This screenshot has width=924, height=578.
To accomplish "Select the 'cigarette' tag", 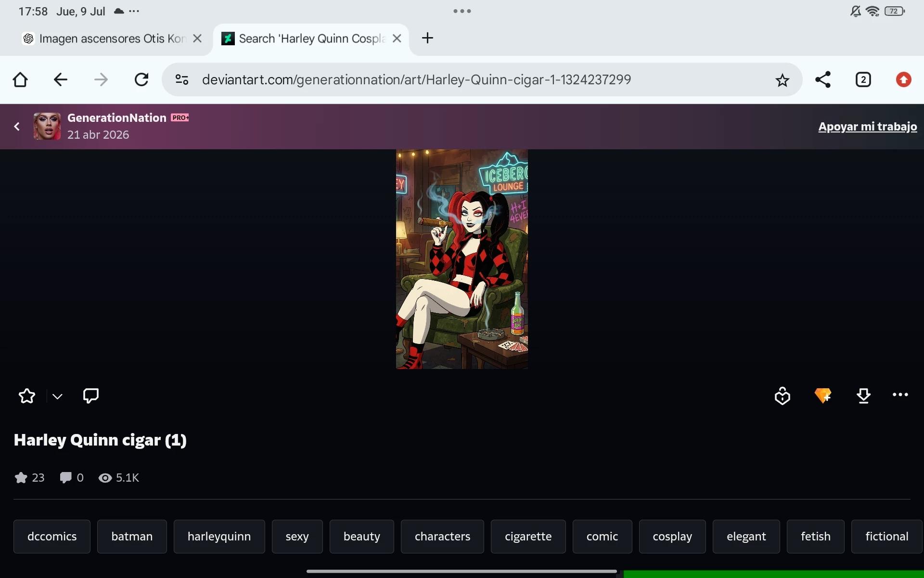I will coord(528,537).
